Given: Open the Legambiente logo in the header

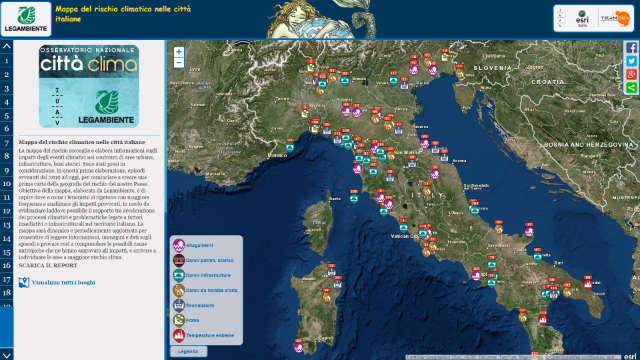Looking at the screenshot, I should (x=26, y=19).
